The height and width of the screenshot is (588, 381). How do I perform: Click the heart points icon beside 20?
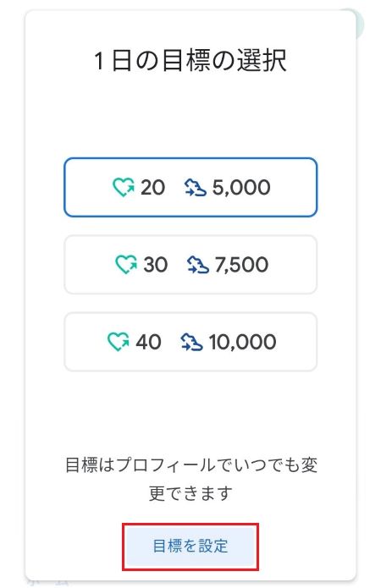click(x=124, y=187)
